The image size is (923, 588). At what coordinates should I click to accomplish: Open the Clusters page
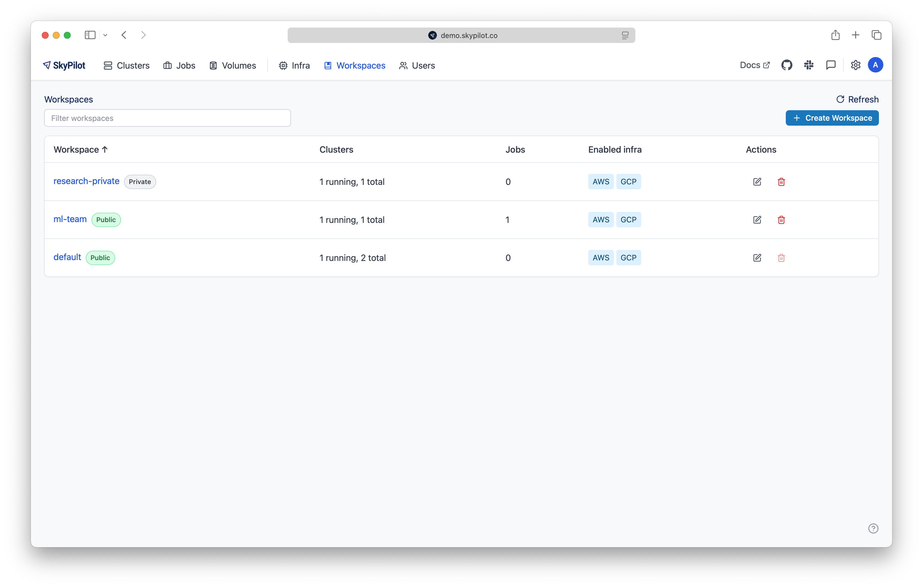coord(126,66)
